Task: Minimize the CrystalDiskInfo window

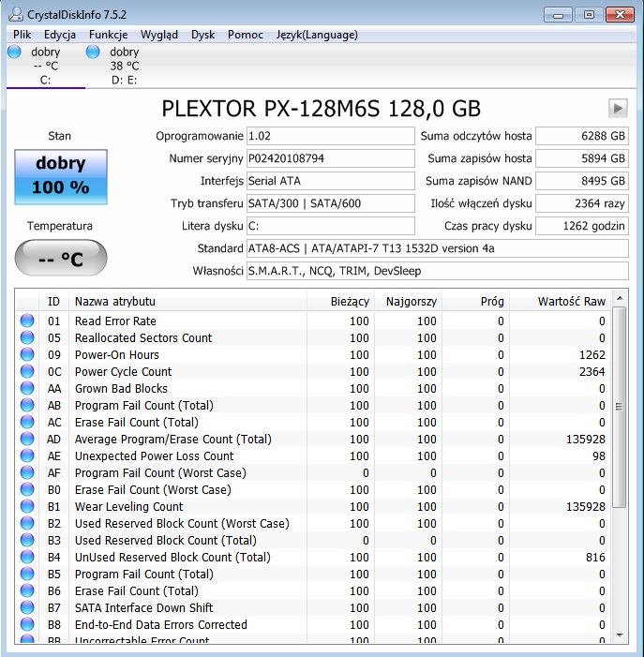Action: pyautogui.click(x=558, y=15)
